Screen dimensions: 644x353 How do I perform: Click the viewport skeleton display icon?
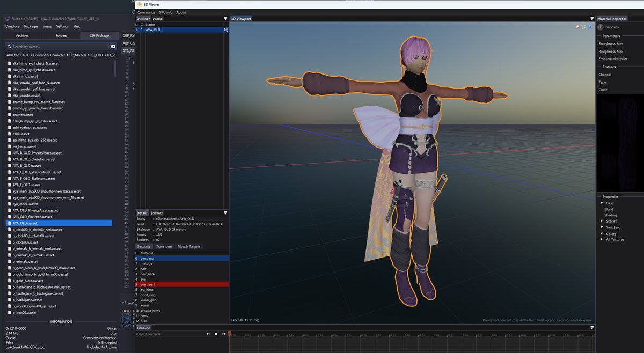pyautogui.click(x=577, y=26)
